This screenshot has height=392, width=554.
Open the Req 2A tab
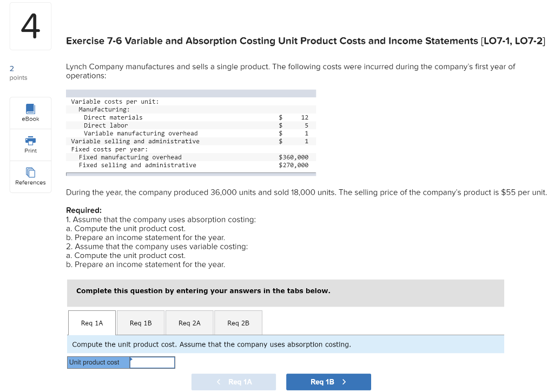pyautogui.click(x=189, y=323)
